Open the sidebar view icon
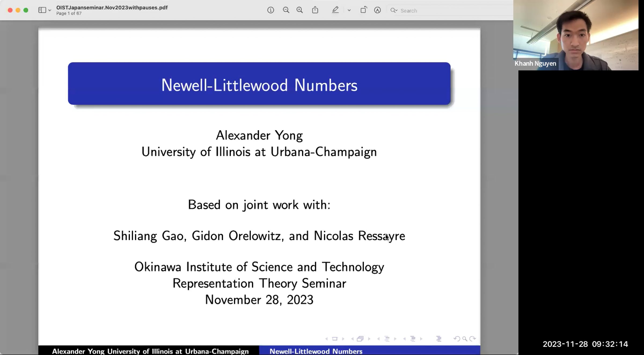 [42, 10]
